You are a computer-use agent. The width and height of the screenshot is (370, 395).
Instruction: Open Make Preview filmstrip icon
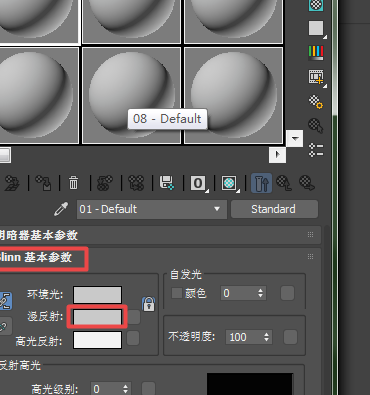coord(316,77)
